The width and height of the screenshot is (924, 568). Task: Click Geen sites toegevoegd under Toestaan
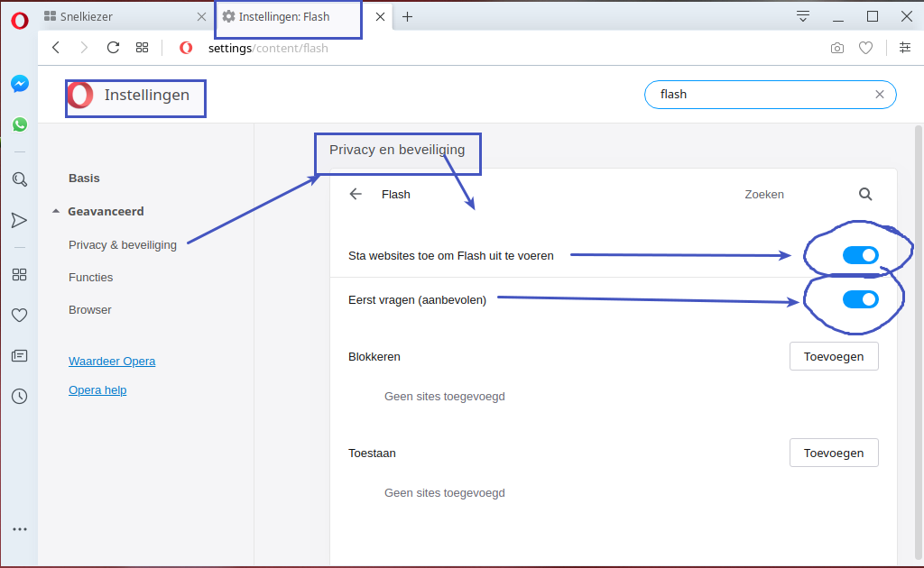point(444,492)
